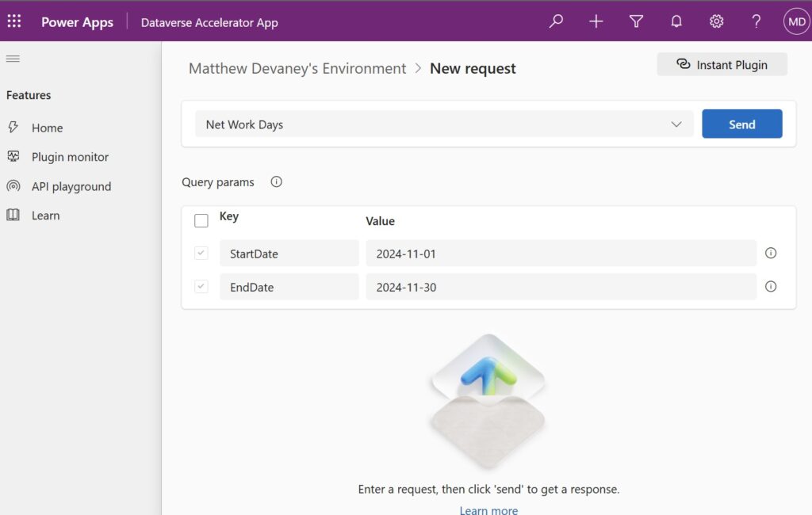Click the EndDate key field
This screenshot has height=515, width=812.
(289, 287)
